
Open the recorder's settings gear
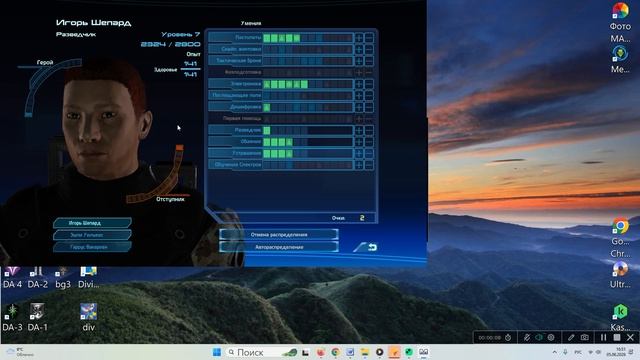(x=551, y=338)
